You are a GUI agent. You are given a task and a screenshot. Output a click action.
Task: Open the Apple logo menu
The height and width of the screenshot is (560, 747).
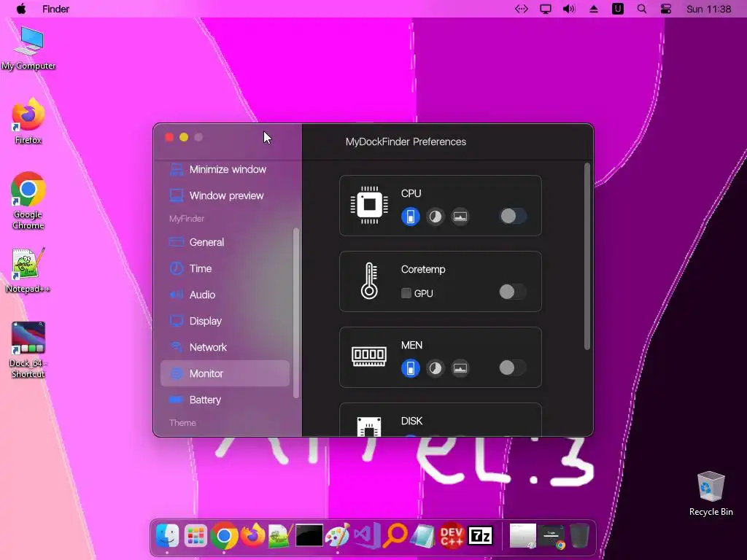click(x=21, y=9)
